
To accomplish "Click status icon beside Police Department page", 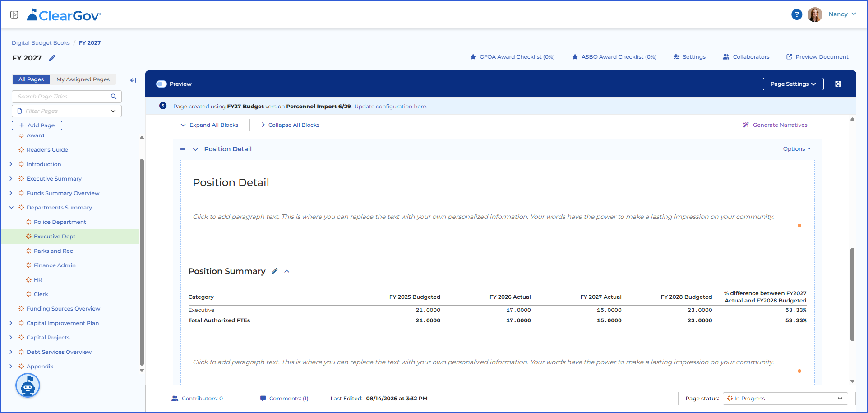I will (x=28, y=222).
